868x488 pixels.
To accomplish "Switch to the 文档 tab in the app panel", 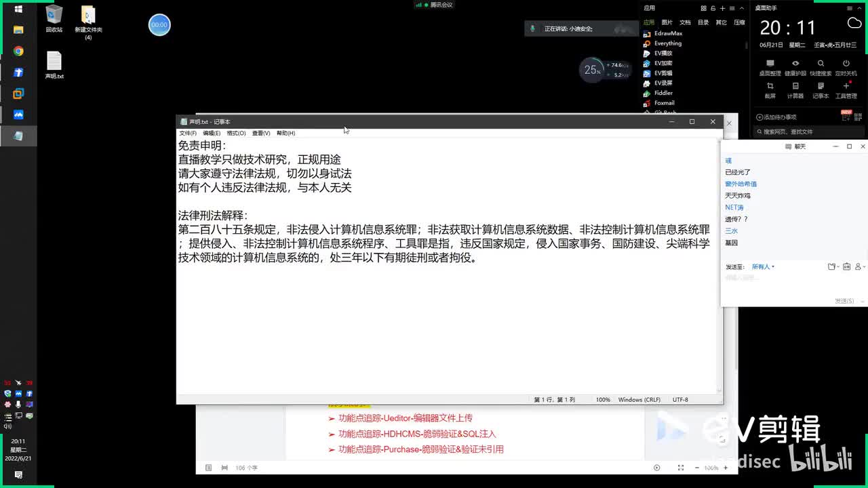I will 686,22.
